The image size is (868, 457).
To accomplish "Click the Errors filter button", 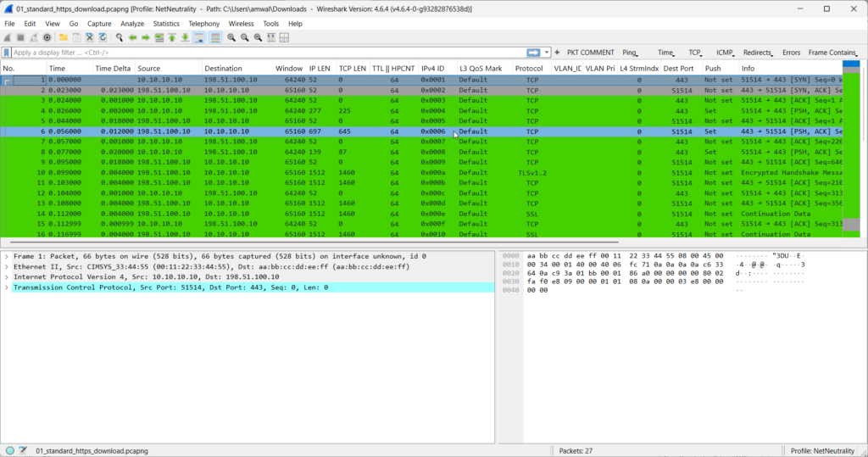I will tap(790, 53).
